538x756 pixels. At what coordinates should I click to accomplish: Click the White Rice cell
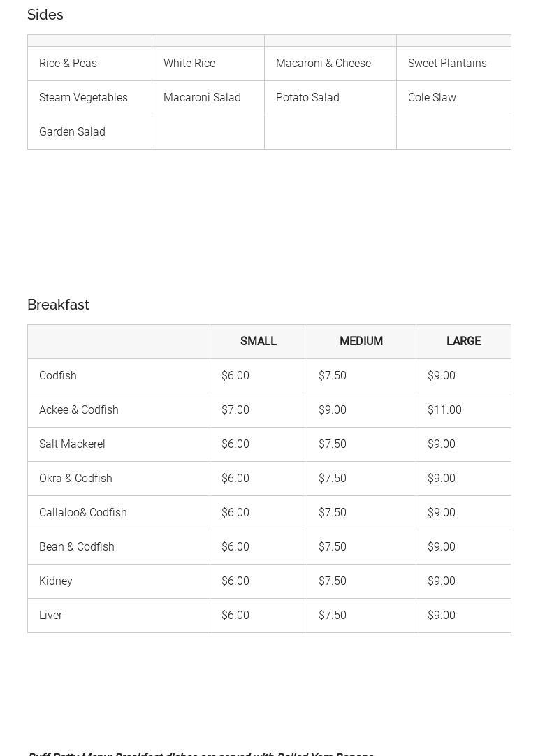[189, 64]
